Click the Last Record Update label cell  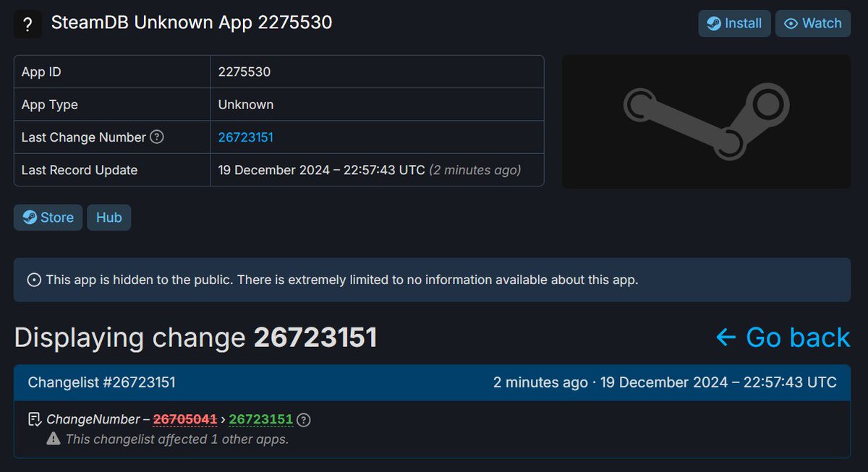pyautogui.click(x=112, y=170)
